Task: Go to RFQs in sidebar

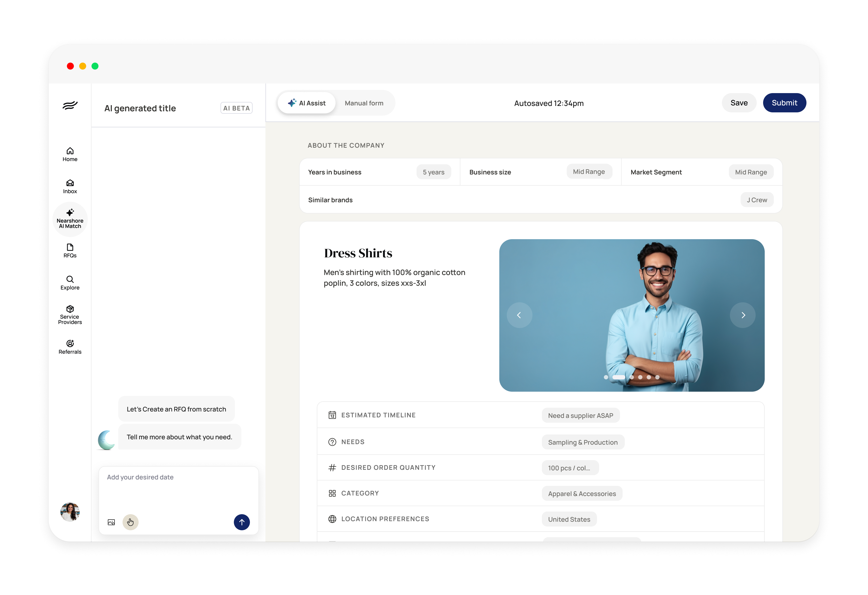Action: pyautogui.click(x=70, y=251)
